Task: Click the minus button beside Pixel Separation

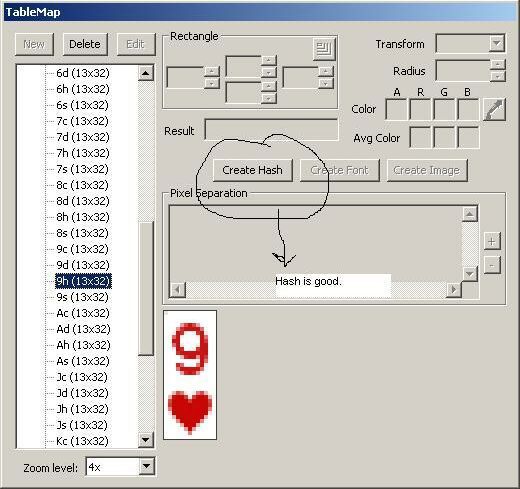Action: tap(492, 265)
